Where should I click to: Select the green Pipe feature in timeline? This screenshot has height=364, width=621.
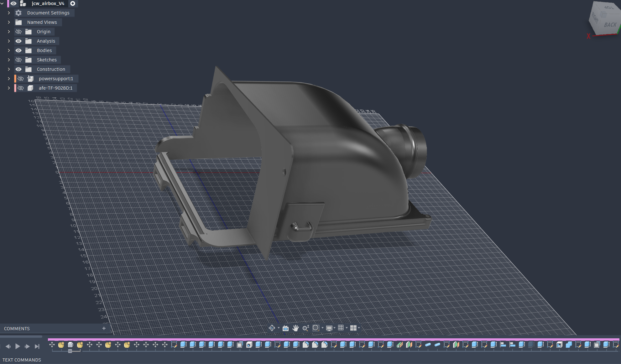click(x=399, y=345)
